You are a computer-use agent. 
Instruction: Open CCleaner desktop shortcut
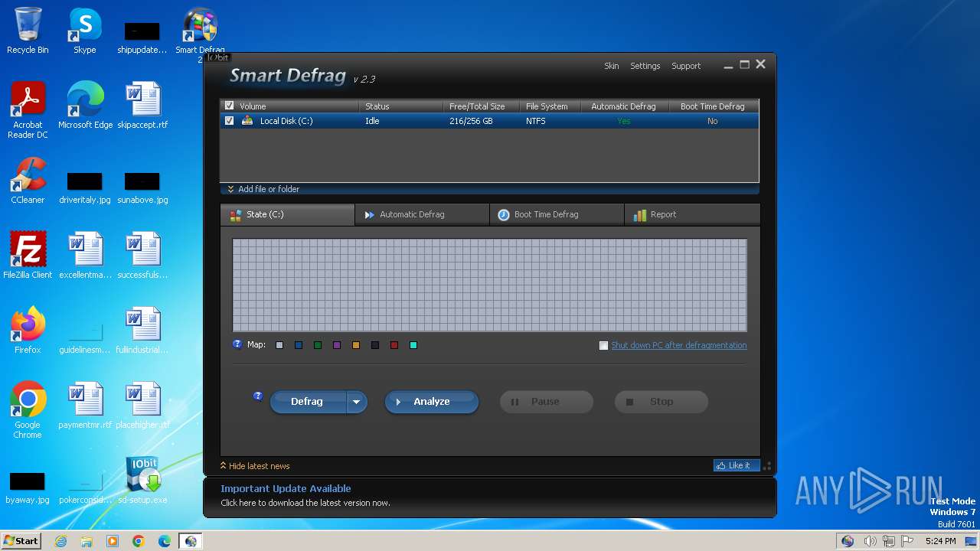pyautogui.click(x=28, y=181)
